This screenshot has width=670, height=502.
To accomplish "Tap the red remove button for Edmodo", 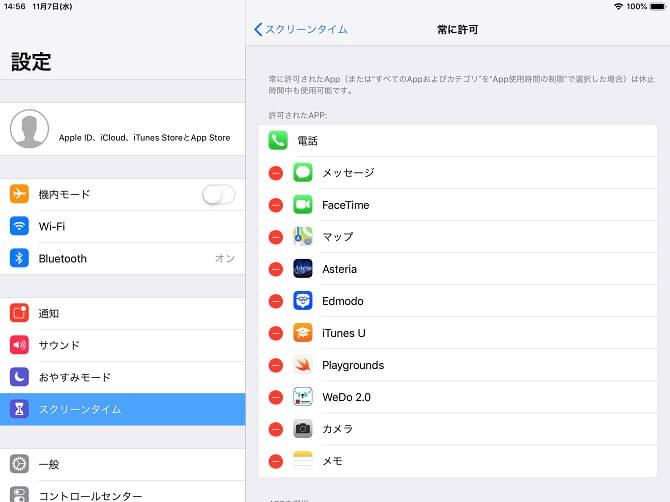I will click(x=276, y=301).
